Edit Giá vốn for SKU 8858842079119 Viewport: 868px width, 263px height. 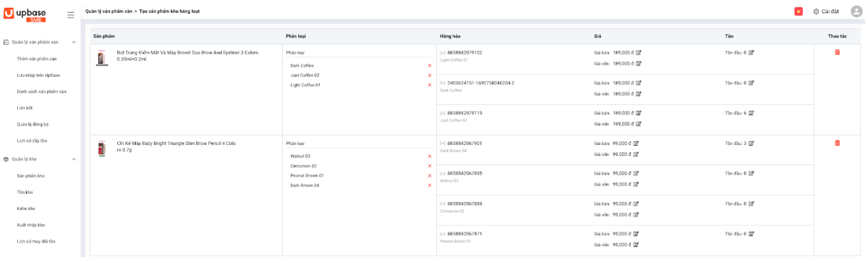point(639,124)
